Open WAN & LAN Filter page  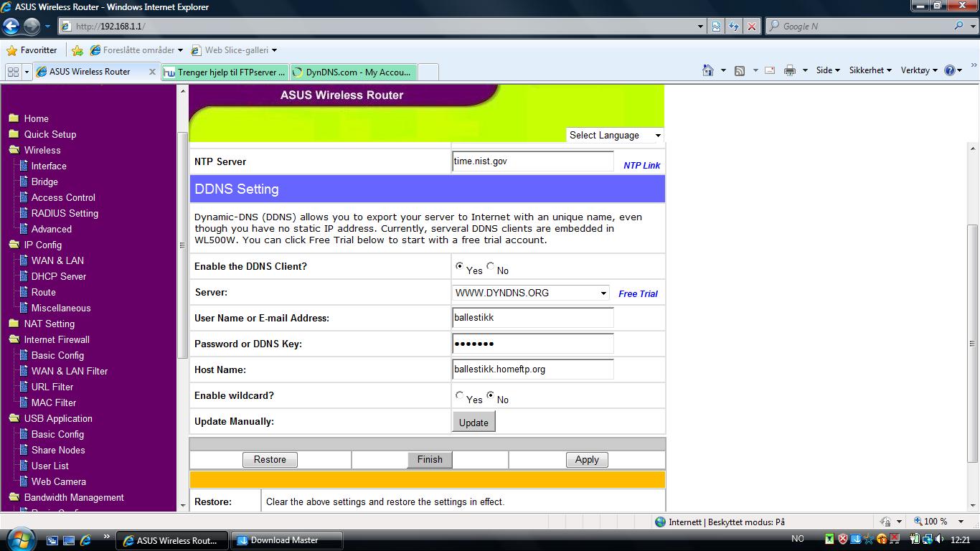tap(70, 371)
